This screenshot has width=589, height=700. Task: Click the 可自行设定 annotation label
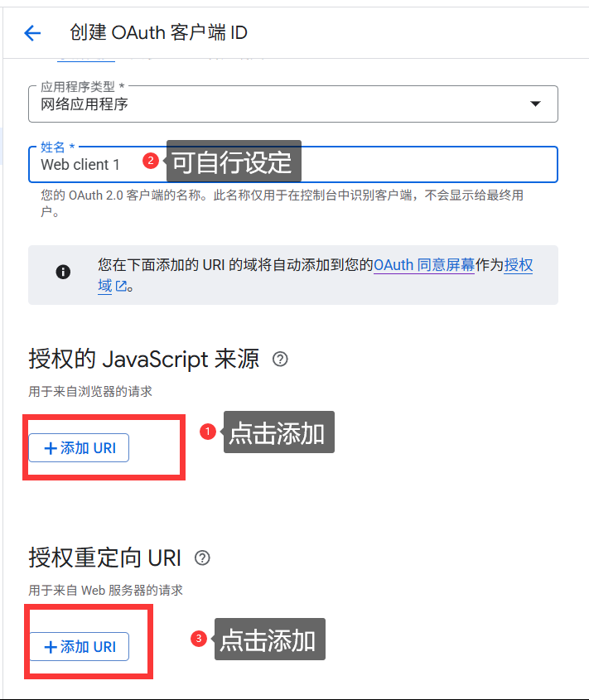pos(233,162)
